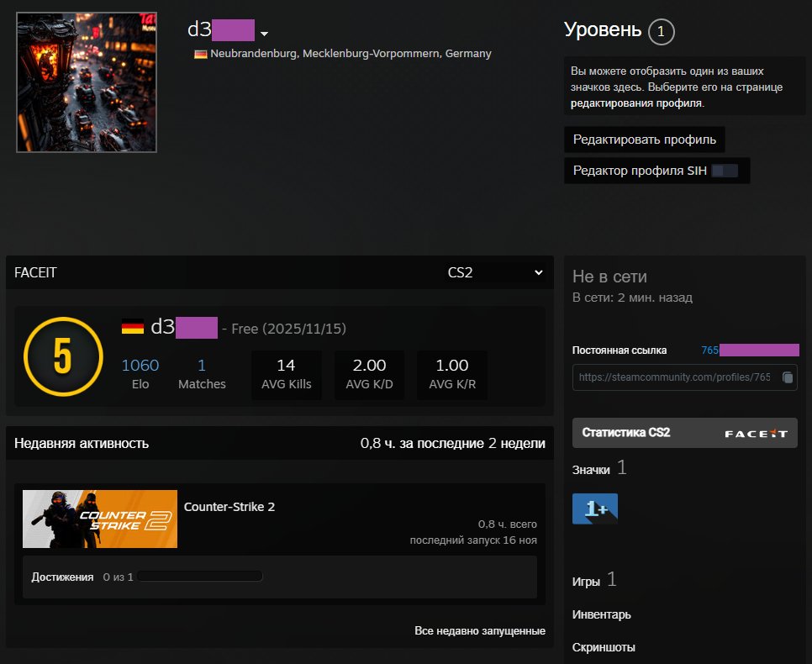Click the Редактировать профиль button
The height and width of the screenshot is (664, 812).
point(644,139)
